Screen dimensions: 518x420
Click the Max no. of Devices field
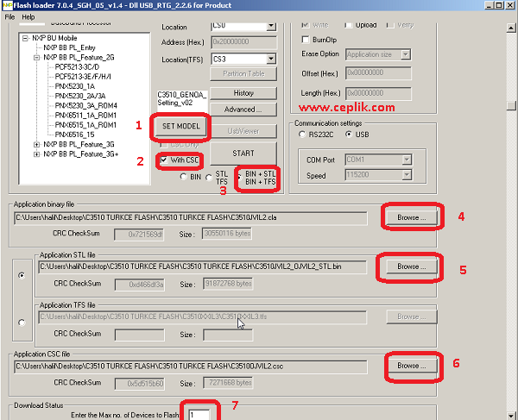pos(199,415)
